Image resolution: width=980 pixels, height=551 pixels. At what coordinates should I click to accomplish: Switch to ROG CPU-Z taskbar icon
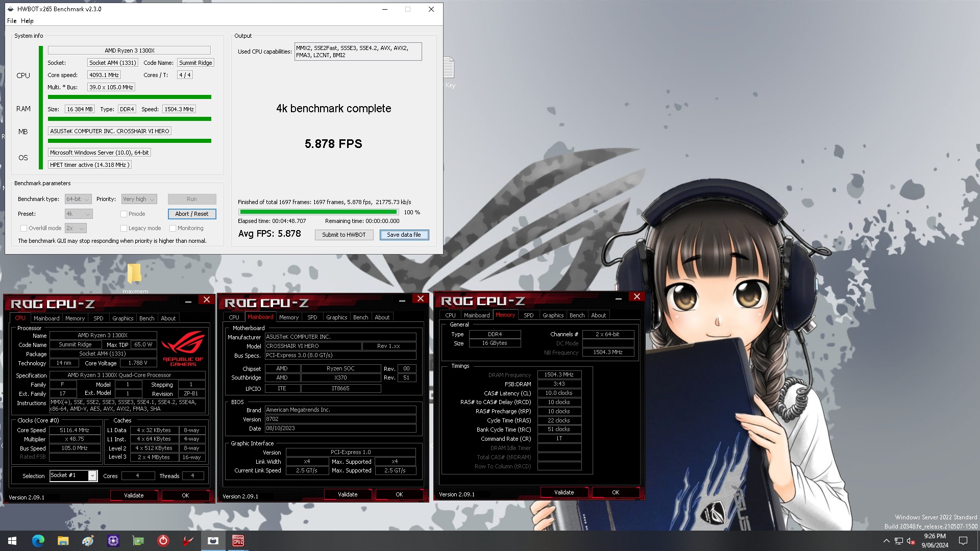(x=238, y=541)
